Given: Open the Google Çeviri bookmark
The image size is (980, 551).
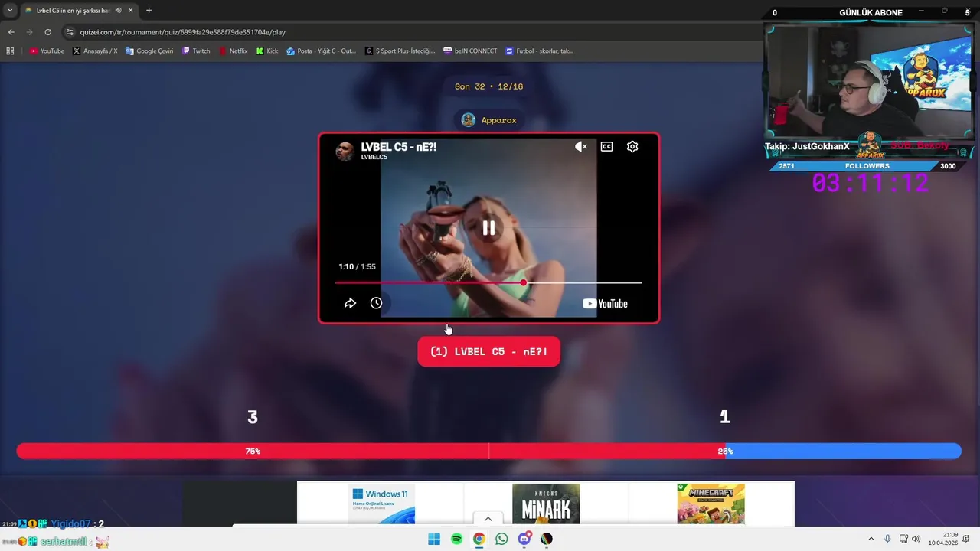Looking at the screenshot, I should point(149,51).
